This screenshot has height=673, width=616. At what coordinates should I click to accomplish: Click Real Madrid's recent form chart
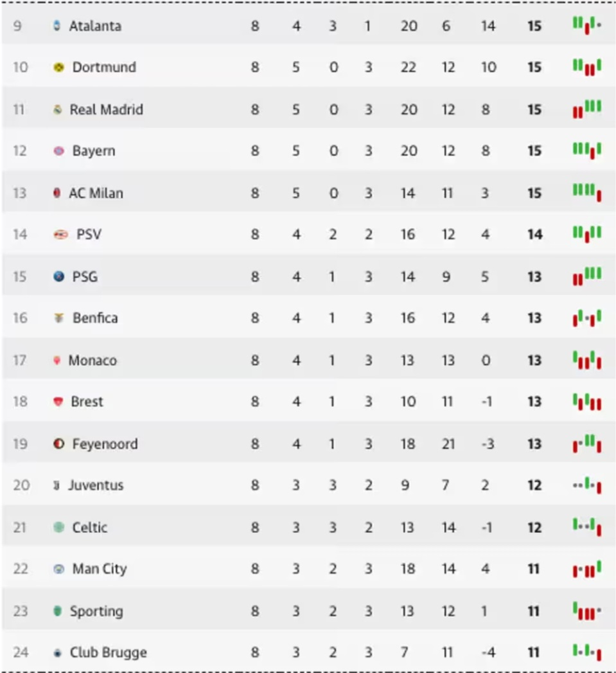tap(587, 109)
